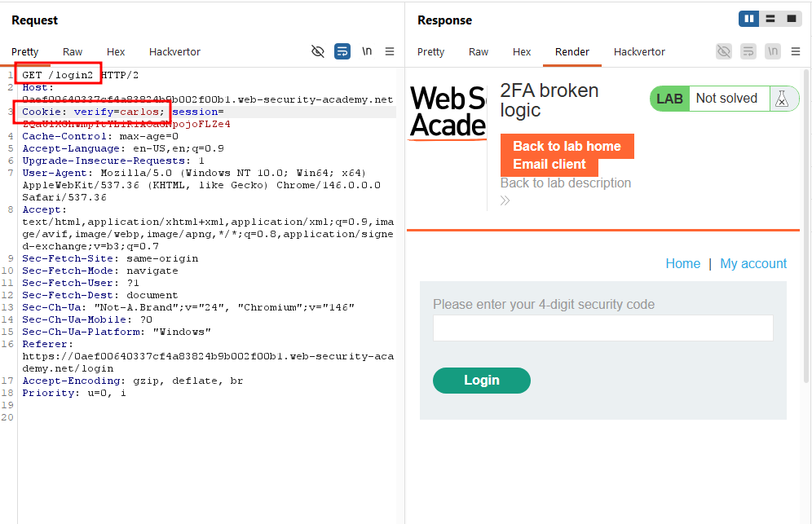Select top-bottom stacked layout icon

pos(770,19)
